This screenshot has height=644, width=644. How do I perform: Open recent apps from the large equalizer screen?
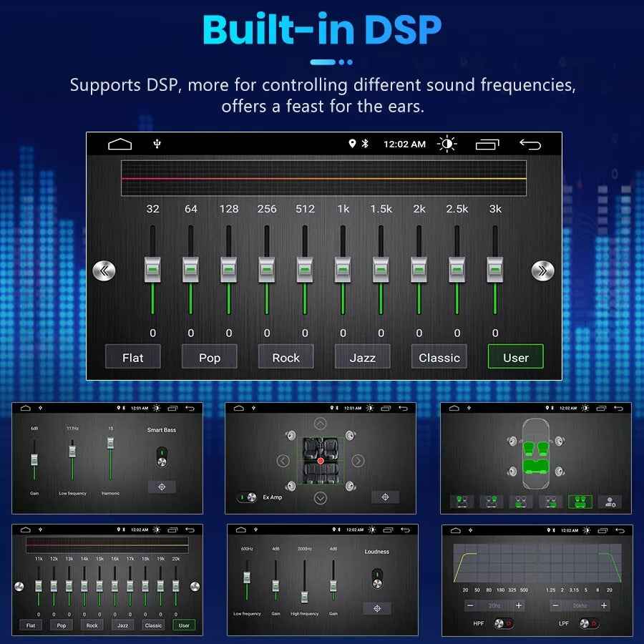point(487,145)
